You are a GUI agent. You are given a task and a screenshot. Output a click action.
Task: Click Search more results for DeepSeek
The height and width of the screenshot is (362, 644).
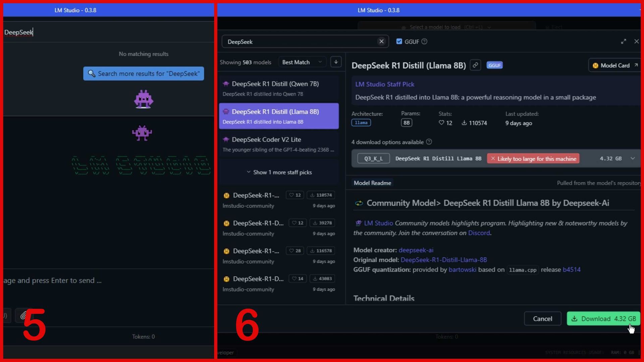(144, 73)
